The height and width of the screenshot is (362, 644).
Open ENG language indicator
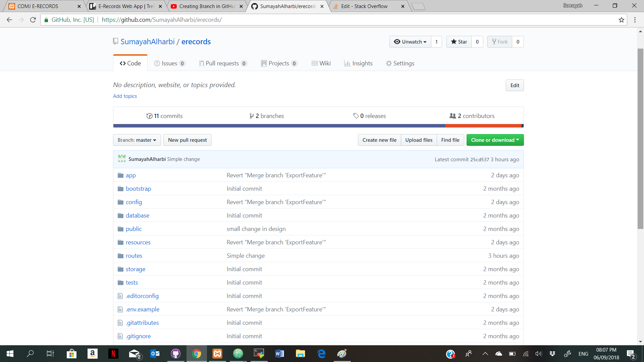[583, 354]
